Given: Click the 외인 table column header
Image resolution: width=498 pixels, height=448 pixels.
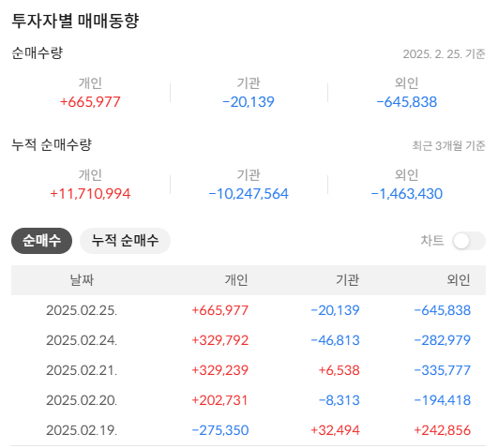Looking at the screenshot, I should [459, 280].
